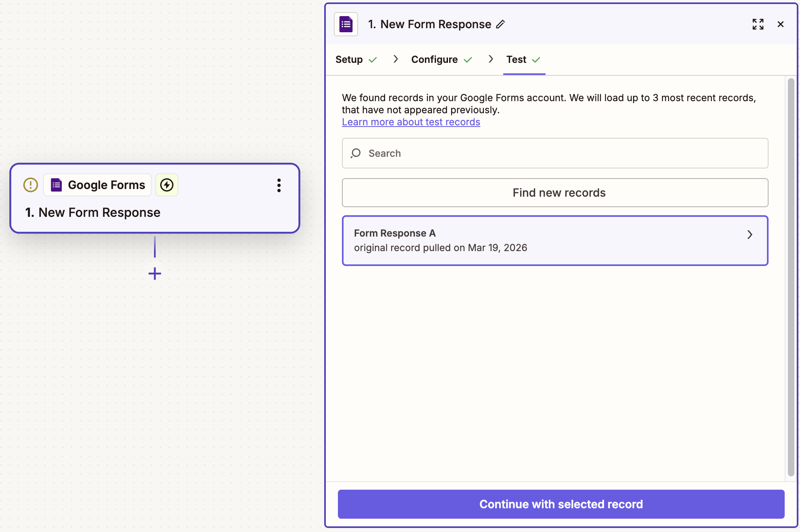Select the Form Response A record
This screenshot has height=532, width=800.
(524, 241)
